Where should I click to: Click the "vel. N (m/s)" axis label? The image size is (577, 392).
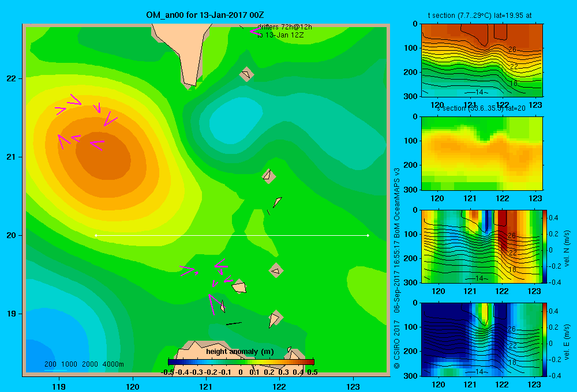567,248
